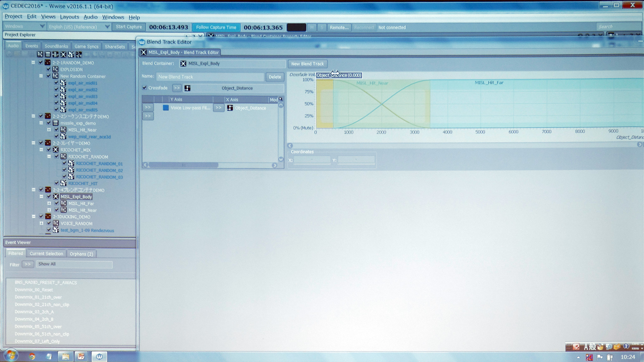Toggle the checkbox for RICOCHET_RANDOM_03
The width and height of the screenshot is (644, 362).
64,177
